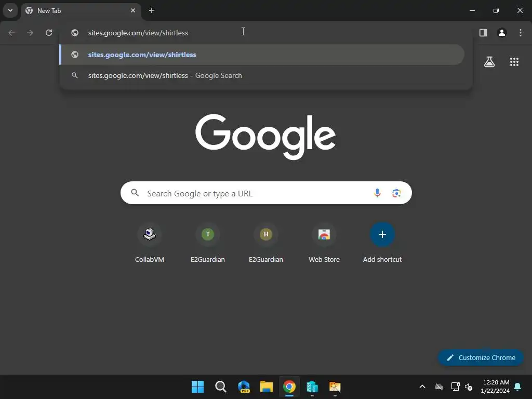
Task: Close the New Tab tab
Action: tap(133, 10)
